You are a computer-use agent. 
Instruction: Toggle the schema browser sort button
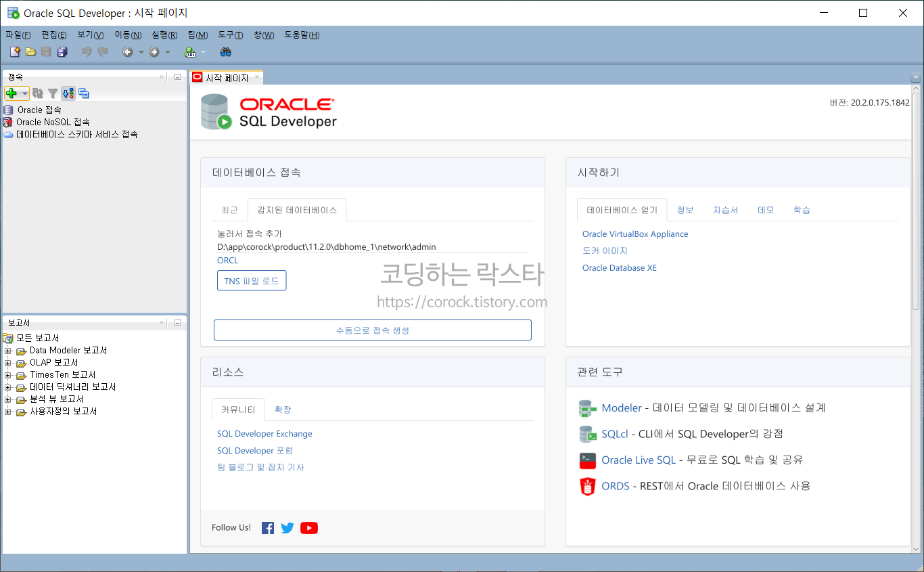(x=68, y=93)
